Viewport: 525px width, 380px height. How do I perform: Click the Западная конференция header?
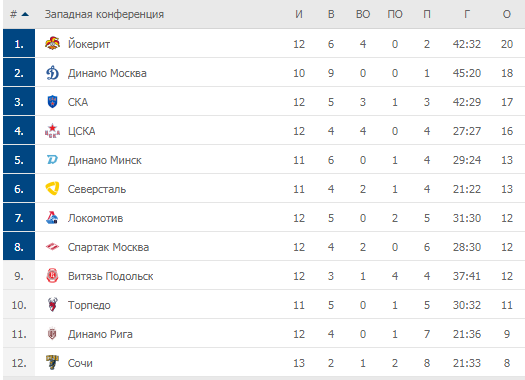point(104,14)
